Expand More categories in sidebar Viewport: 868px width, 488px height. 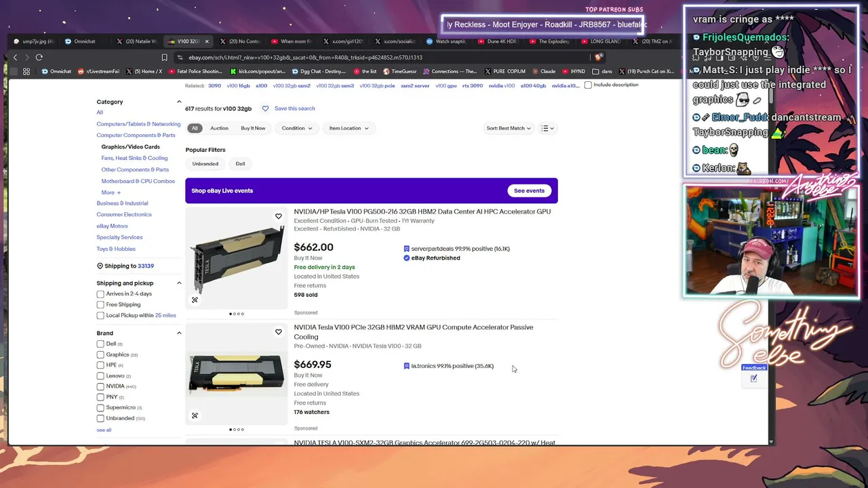[x=111, y=192]
